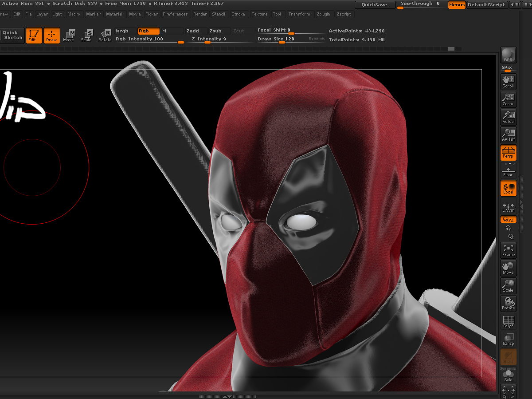Viewport: 532px width, 399px height.
Task: Open Quick Sketch
Action: 12,35
